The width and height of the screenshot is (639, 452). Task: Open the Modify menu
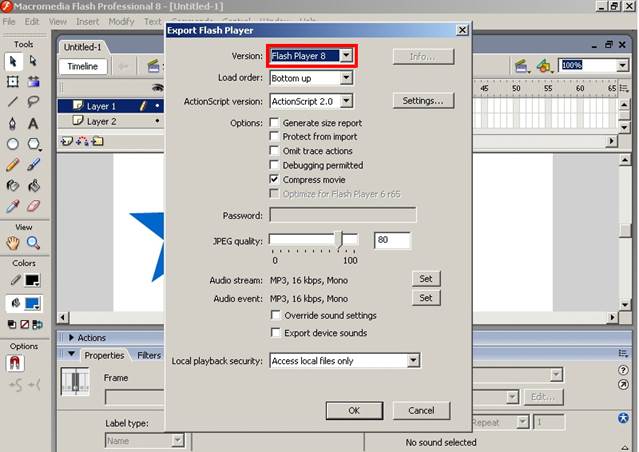pyautogui.click(x=121, y=21)
